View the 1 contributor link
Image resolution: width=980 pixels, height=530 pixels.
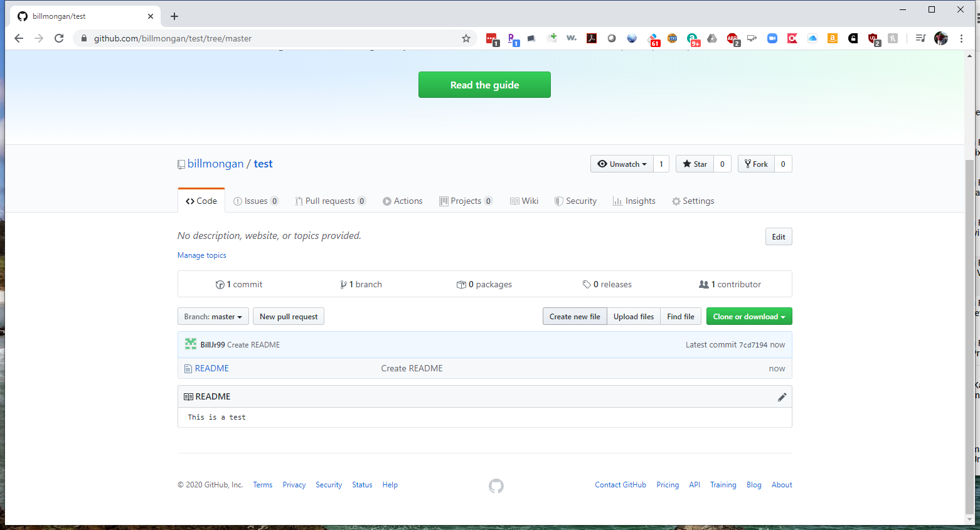click(730, 284)
